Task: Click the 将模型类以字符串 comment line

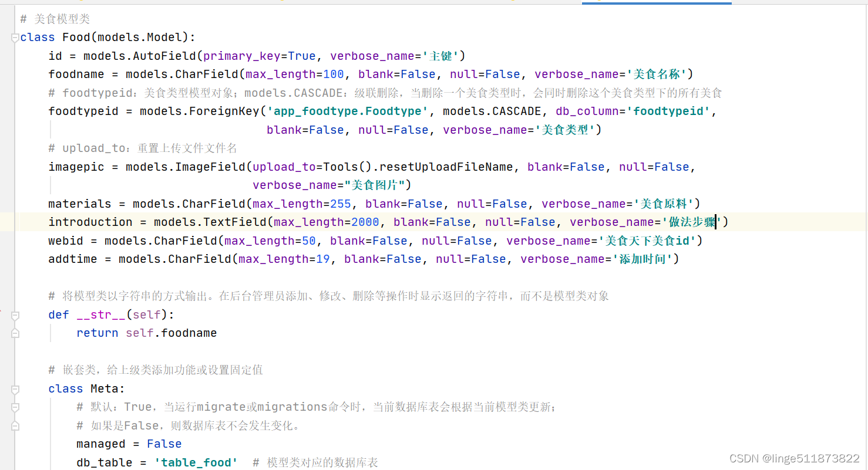Action: pos(328,296)
